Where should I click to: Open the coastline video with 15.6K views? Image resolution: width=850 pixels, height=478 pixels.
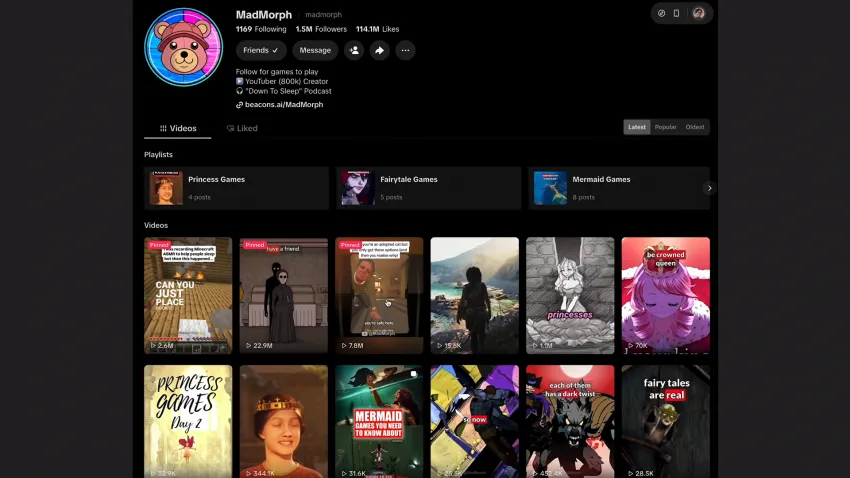[x=474, y=295]
